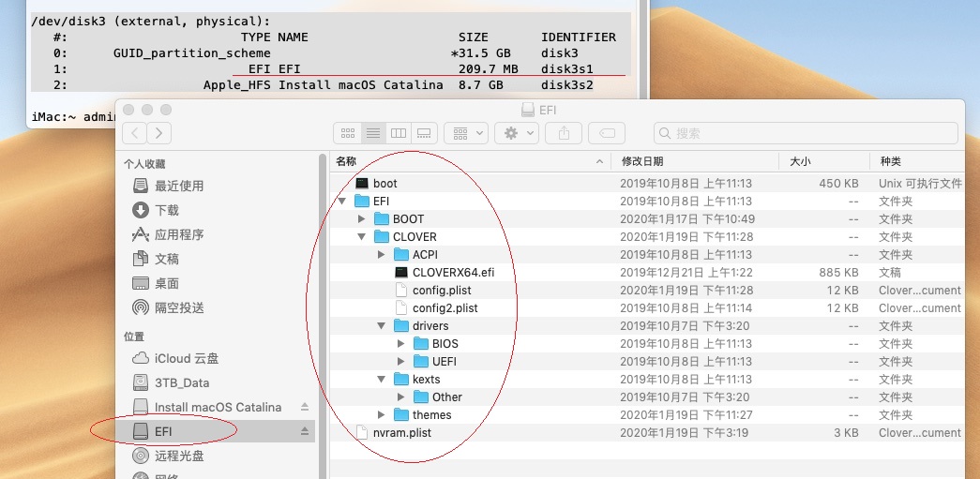Expand the themes folder disclosure triangle
Viewport: 980px width, 479px height.
382,415
